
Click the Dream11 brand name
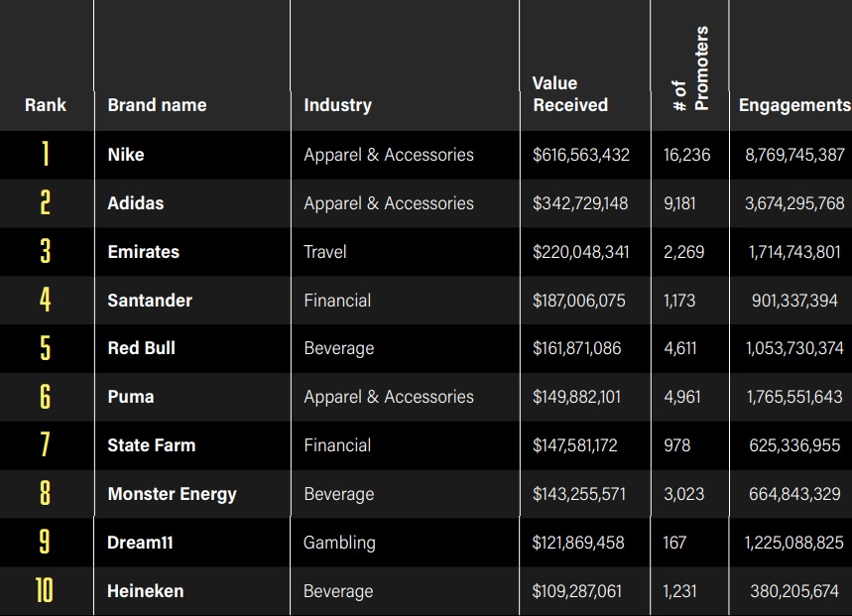(142, 543)
